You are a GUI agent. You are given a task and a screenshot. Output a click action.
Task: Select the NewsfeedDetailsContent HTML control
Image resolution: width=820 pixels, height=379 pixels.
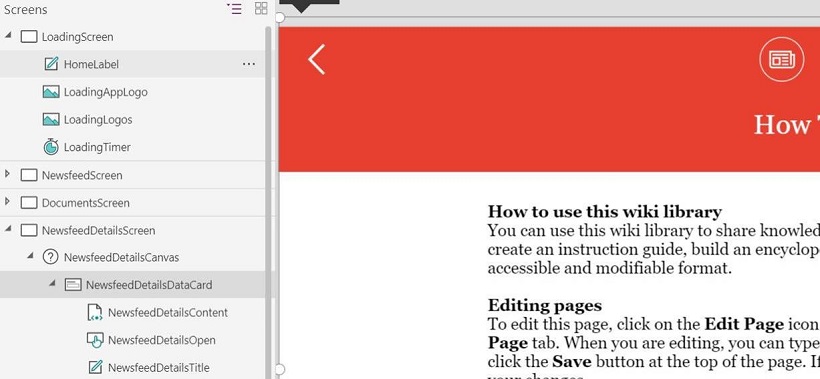(x=157, y=313)
